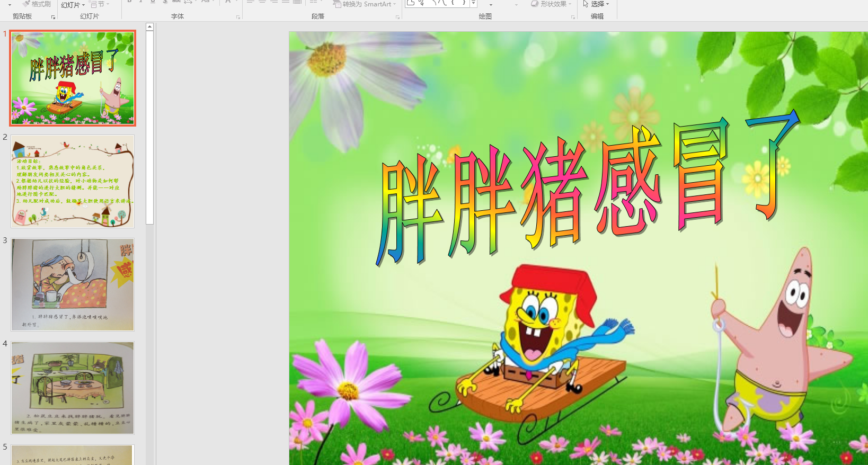Select the SpongeBob sled image on slide
This screenshot has width=868, height=465.
click(x=532, y=354)
